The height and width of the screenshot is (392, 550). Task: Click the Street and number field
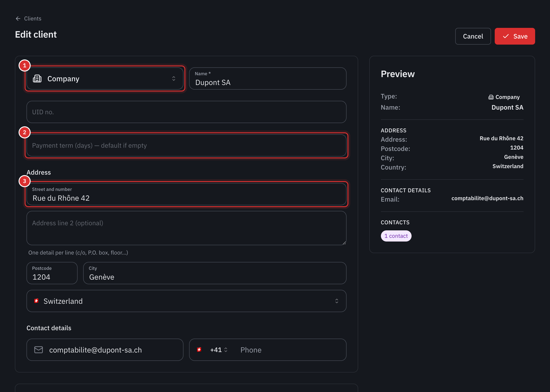(187, 194)
